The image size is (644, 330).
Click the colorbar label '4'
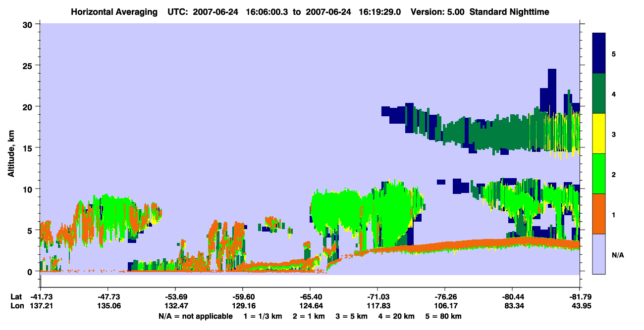tap(614, 94)
